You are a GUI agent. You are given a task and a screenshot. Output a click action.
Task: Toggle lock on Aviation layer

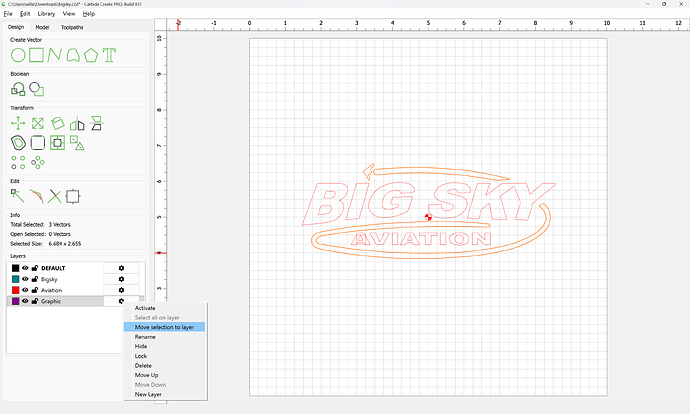(x=35, y=290)
